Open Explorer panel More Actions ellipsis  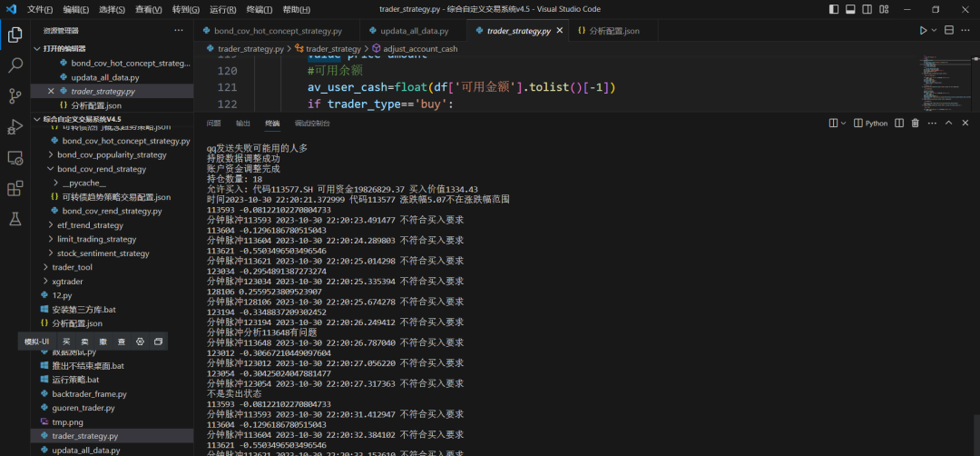179,31
